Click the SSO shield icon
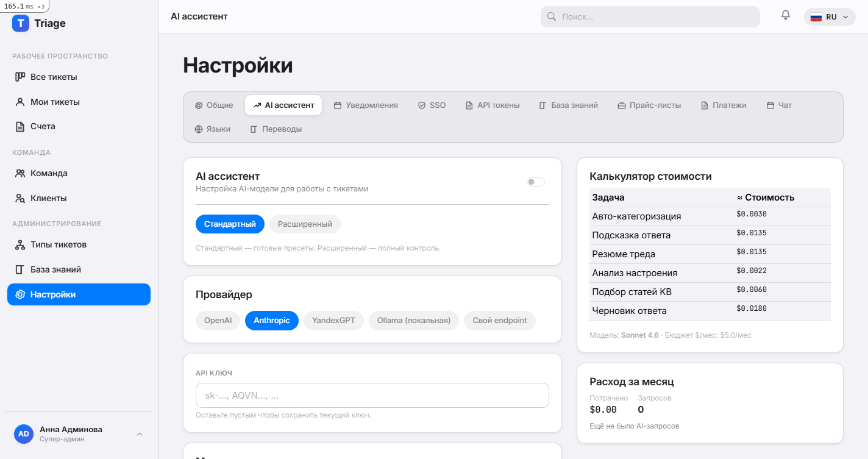Viewport: 868px width, 459px height. (422, 105)
